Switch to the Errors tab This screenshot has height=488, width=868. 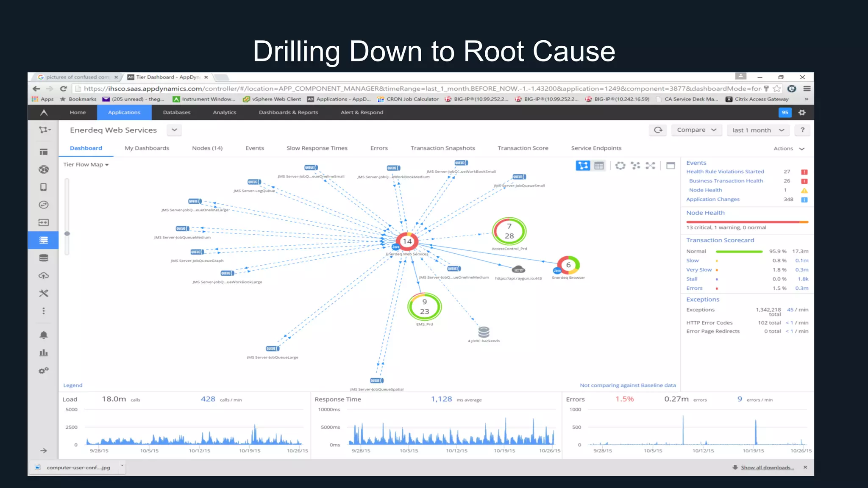379,148
